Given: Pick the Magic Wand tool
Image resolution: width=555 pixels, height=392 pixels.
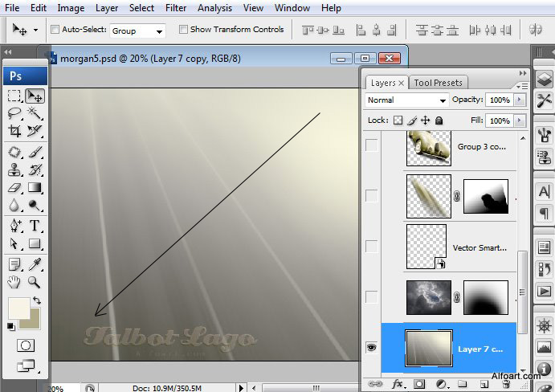Looking at the screenshot, I should (x=35, y=113).
